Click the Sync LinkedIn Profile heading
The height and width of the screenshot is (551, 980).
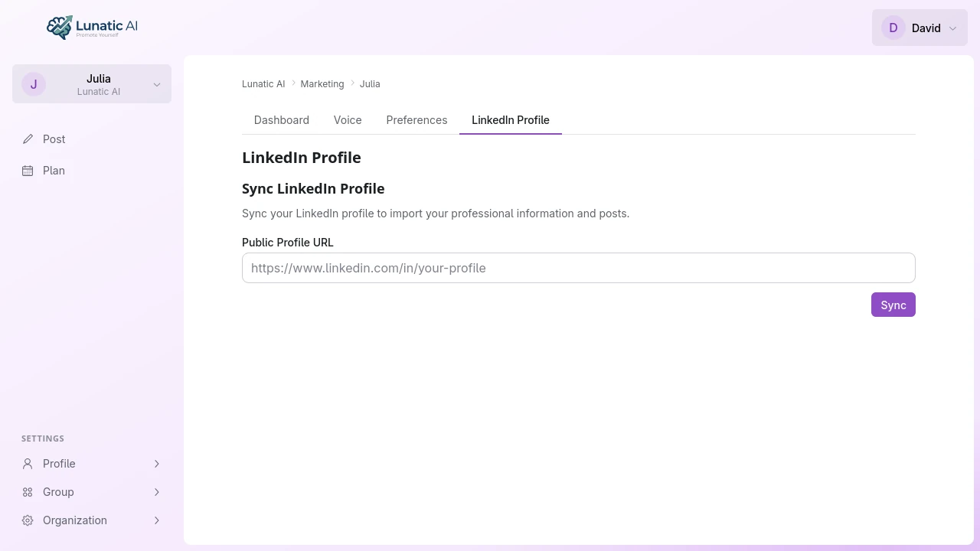313,189
